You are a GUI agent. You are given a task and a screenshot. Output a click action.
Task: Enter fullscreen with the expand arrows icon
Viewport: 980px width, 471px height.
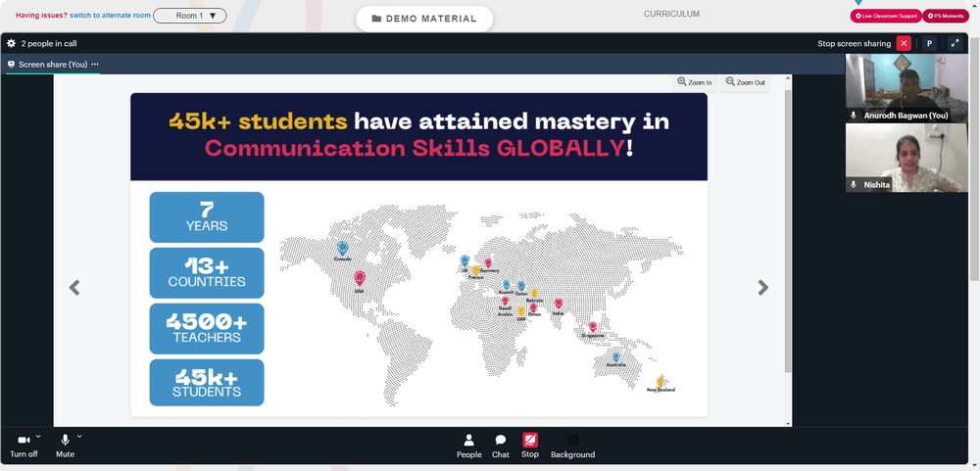[x=955, y=43]
